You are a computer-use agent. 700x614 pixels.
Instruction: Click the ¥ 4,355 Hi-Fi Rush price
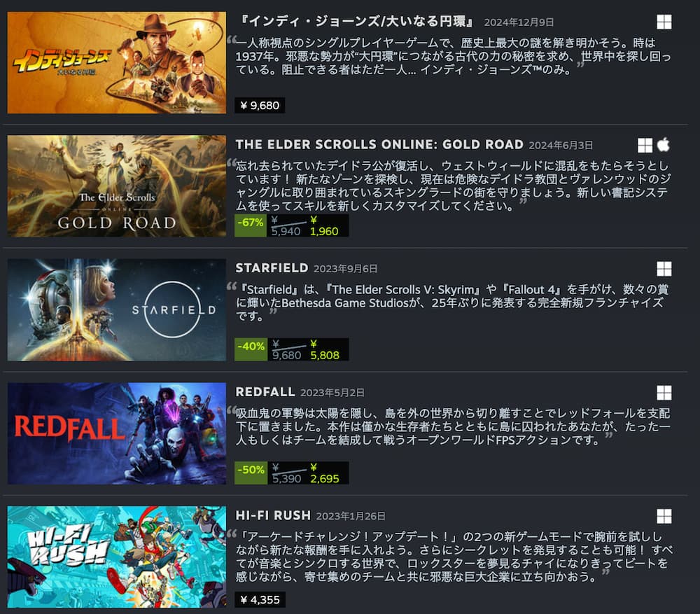(x=260, y=600)
